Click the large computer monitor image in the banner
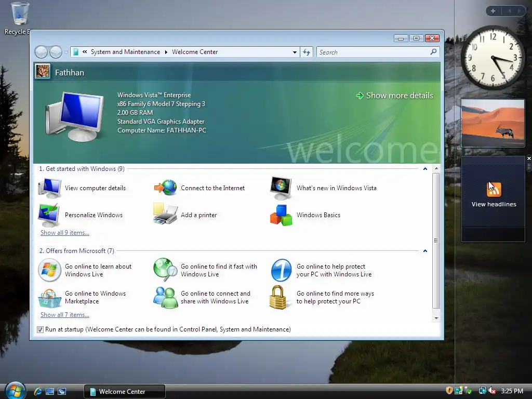Image resolution: width=532 pixels, height=399 pixels. [74, 116]
